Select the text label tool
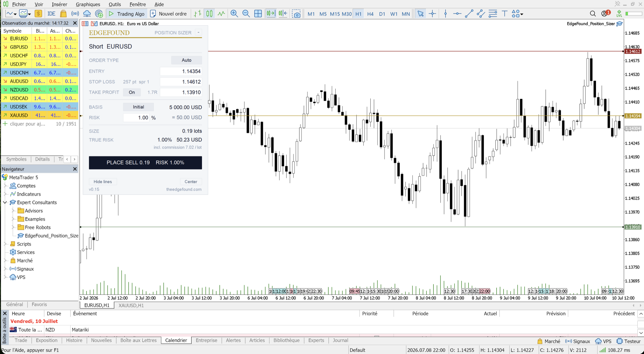 tap(504, 14)
